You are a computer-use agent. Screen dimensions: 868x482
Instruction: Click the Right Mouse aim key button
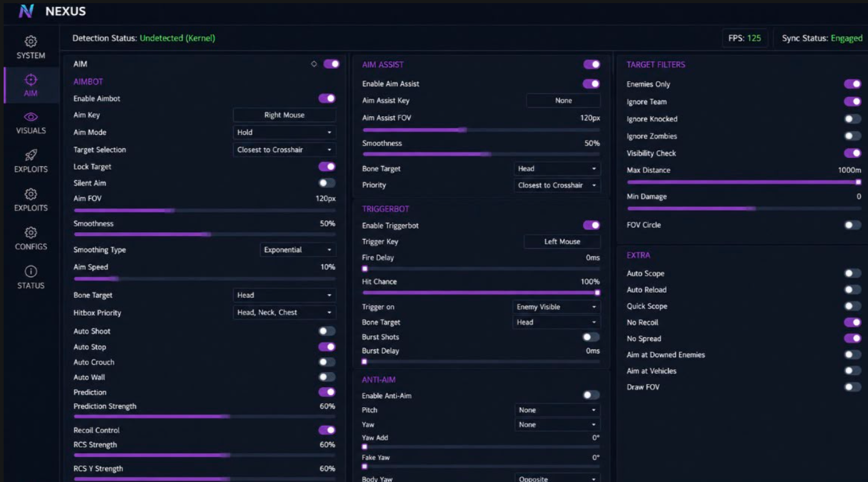coord(284,115)
